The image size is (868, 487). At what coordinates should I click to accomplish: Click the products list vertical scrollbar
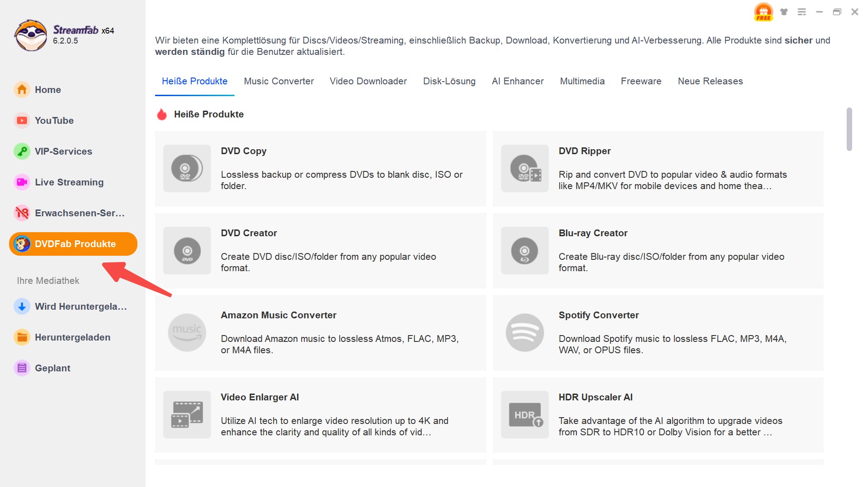(x=849, y=129)
